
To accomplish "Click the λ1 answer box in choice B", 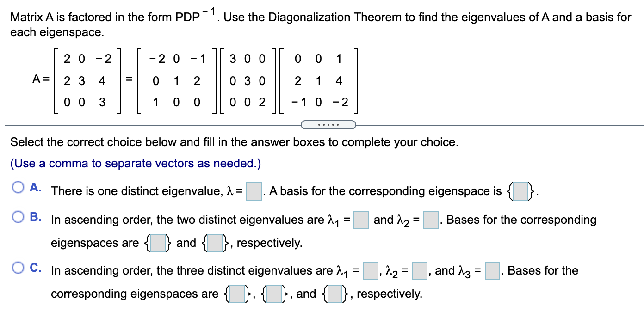I will [361, 220].
